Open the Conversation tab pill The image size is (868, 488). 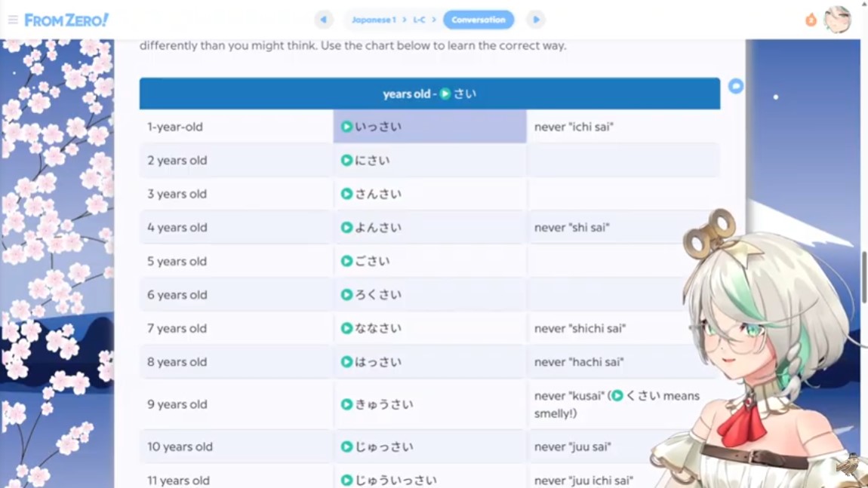pos(479,20)
